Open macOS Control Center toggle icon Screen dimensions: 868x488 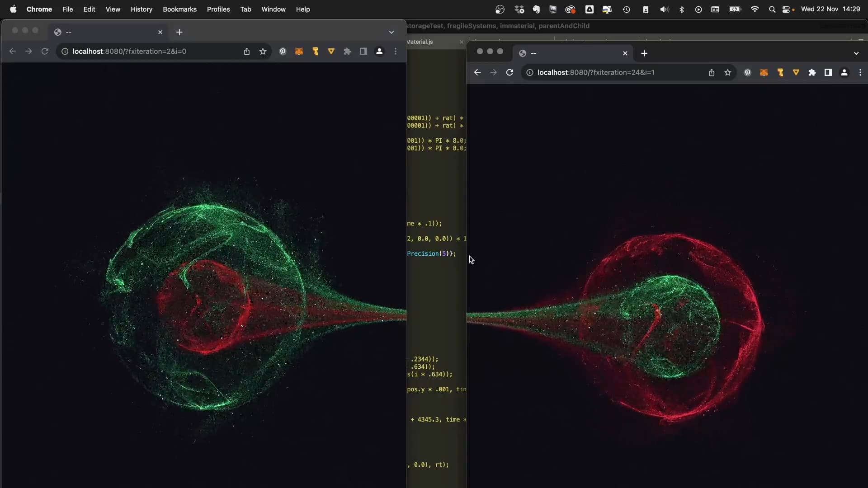pos(786,9)
